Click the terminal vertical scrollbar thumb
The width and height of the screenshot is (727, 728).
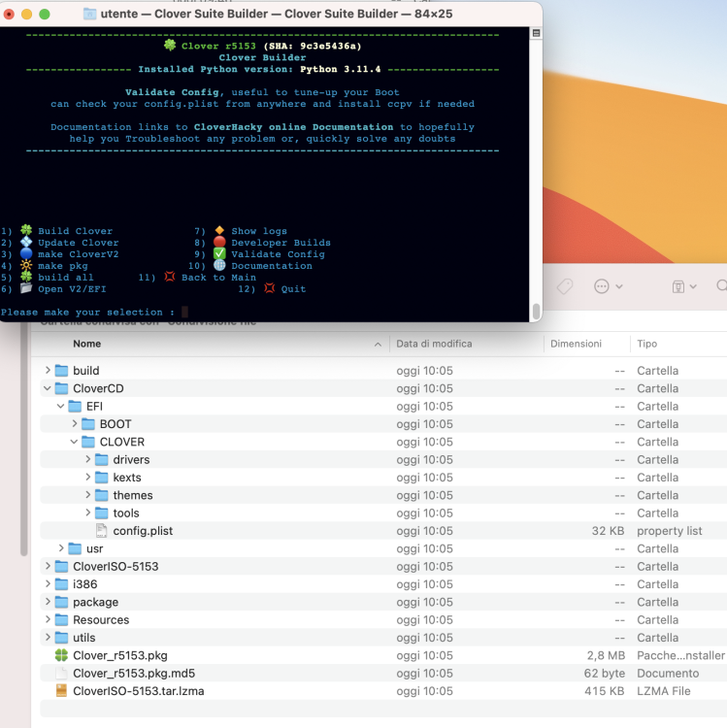pos(536,311)
